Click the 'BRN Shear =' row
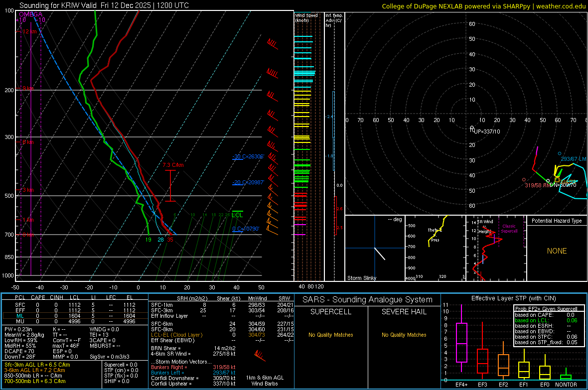Image resolution: width=588 pixels, height=390 pixels. pos(193,348)
